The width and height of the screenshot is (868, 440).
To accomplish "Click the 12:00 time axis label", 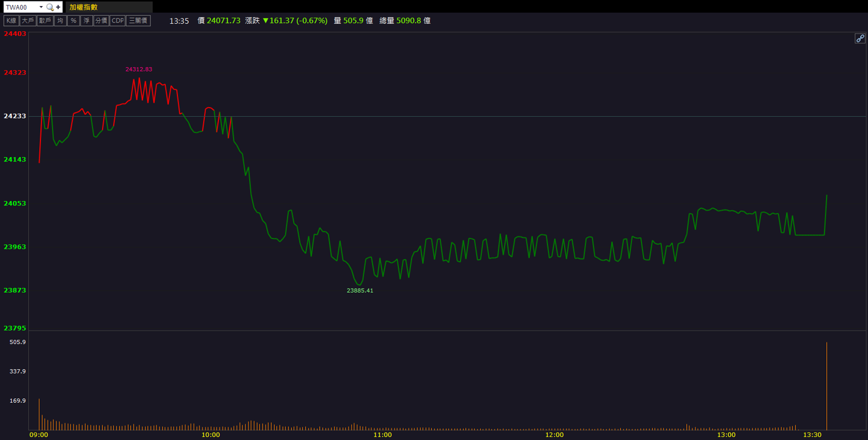I will (554, 435).
